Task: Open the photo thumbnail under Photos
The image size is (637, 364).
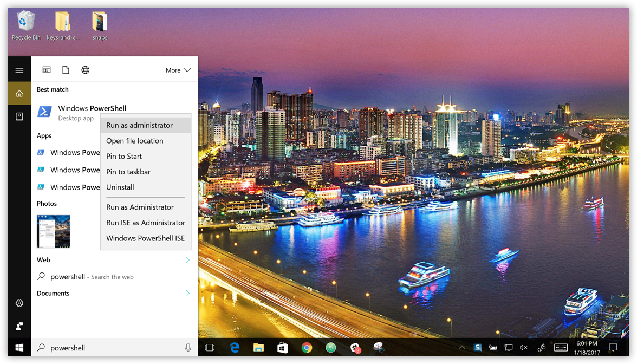Action: (x=53, y=231)
